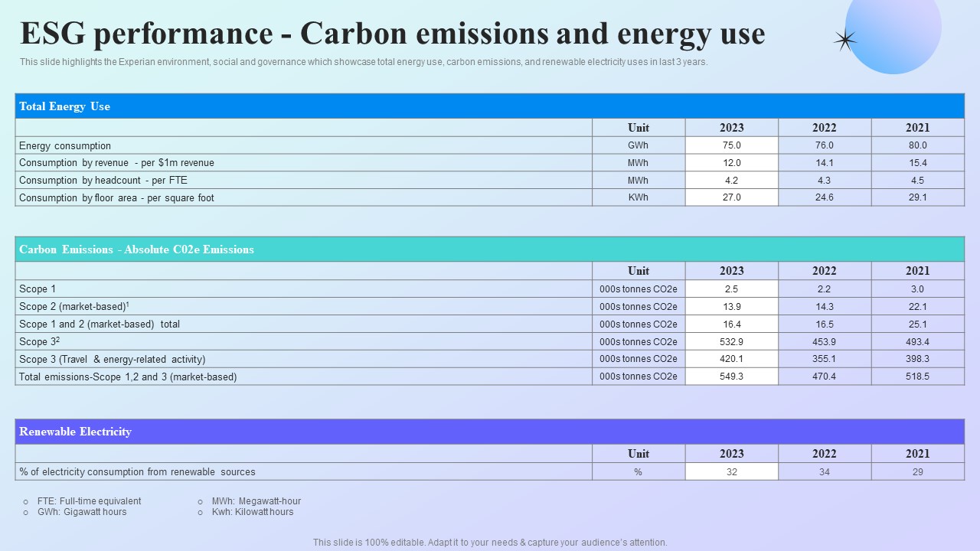
Task: Select the 2.5 Scope 1 value
Action: point(732,289)
